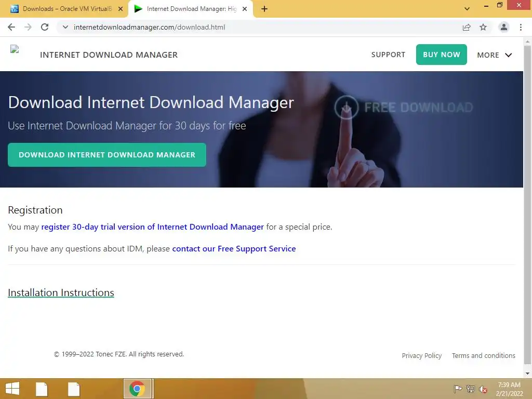Click the BUY NOW button
Screen dimensions: 532x399
(442, 54)
